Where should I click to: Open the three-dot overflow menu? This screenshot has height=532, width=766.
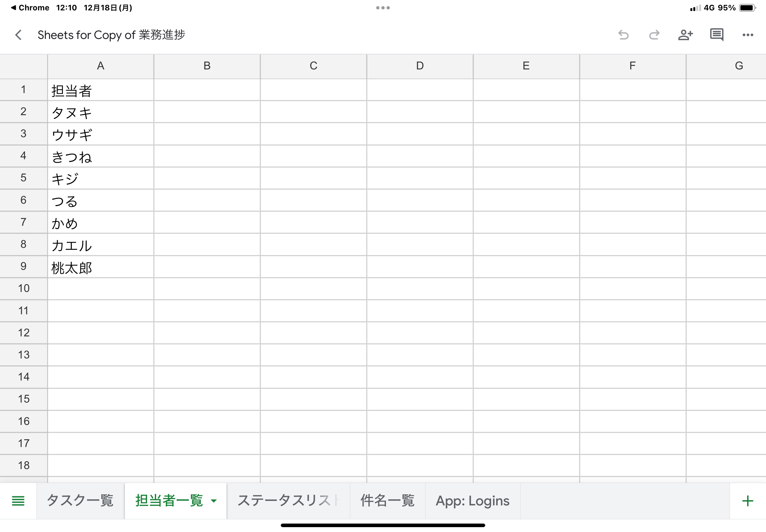pyautogui.click(x=747, y=35)
